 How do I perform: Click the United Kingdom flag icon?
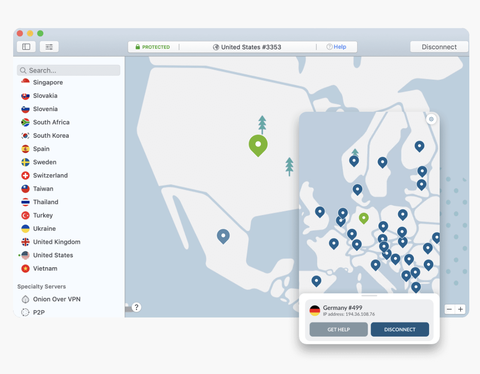25,242
